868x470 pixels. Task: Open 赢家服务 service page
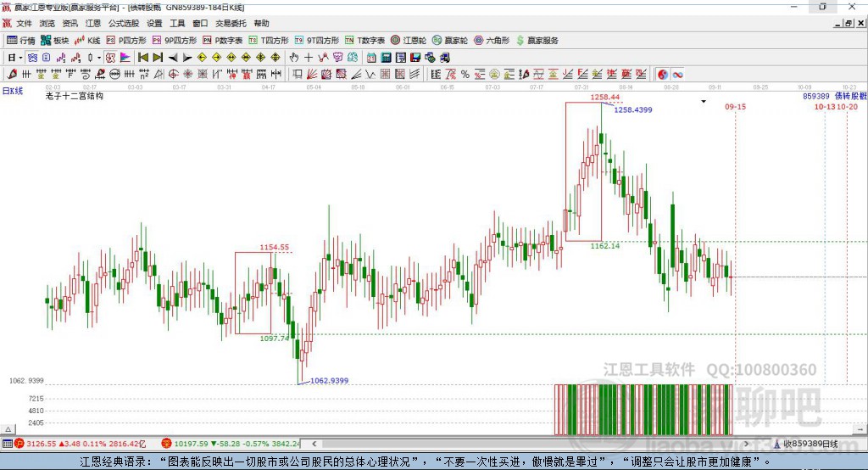[537, 41]
